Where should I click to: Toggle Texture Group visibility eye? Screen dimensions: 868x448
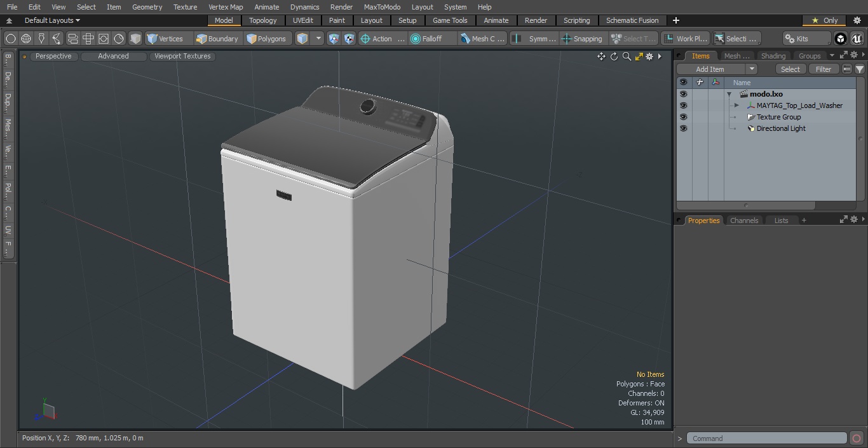click(x=683, y=117)
